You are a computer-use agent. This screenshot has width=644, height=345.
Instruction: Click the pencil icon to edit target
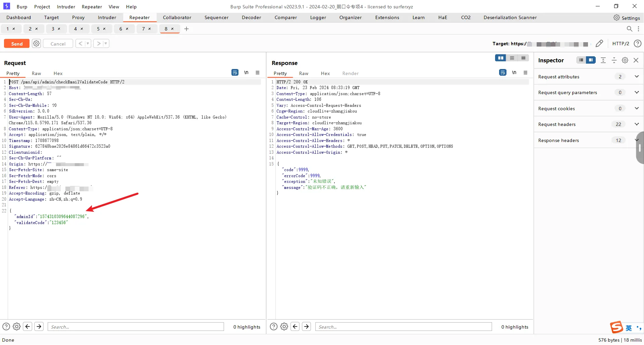[x=599, y=44]
